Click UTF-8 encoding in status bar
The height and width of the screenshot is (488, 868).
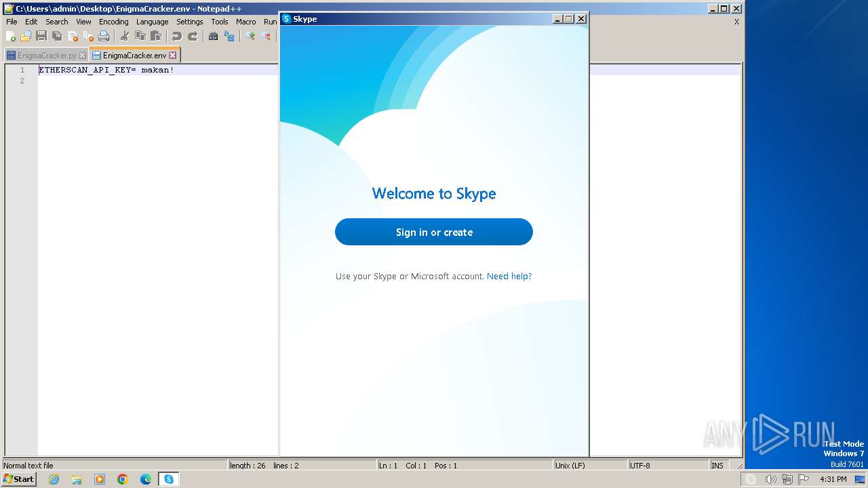tap(668, 466)
